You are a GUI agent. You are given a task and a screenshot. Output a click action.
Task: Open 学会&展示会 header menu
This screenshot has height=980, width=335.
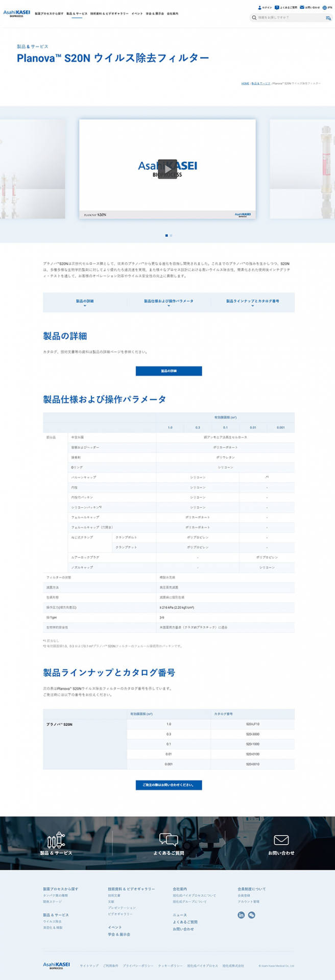[x=155, y=14]
